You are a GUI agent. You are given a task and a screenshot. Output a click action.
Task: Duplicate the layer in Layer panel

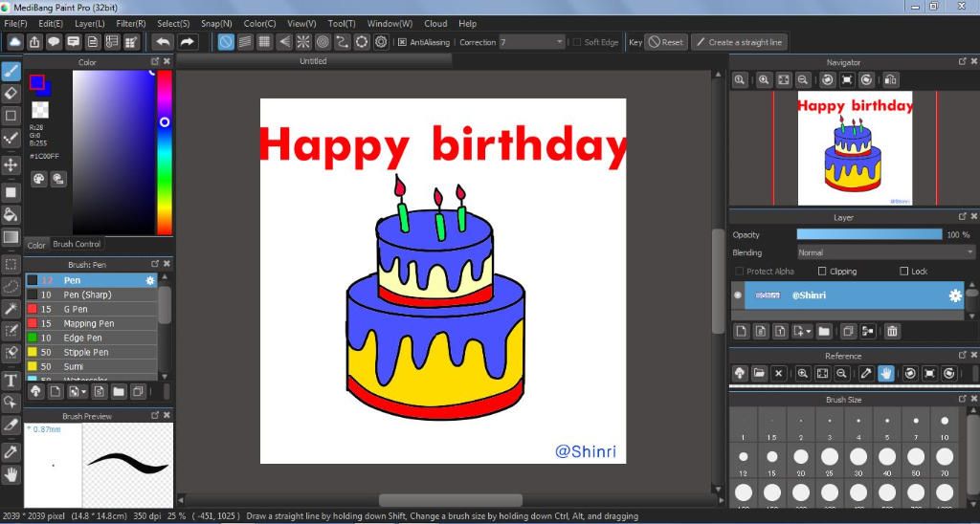848,331
